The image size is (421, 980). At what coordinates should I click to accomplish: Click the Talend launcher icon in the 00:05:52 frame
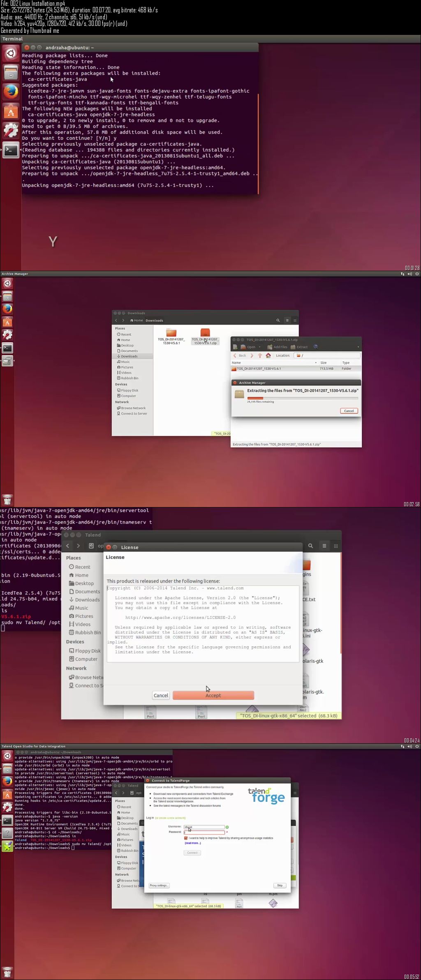7,846
